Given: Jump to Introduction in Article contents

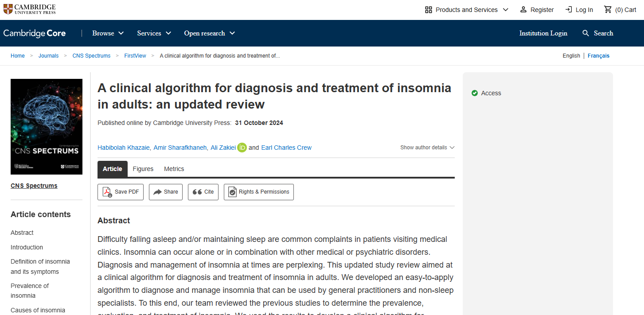Looking at the screenshot, I should (27, 247).
